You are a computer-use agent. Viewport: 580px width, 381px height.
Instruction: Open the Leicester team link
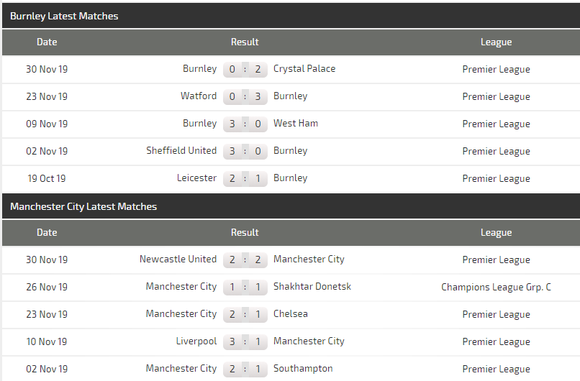196,178
